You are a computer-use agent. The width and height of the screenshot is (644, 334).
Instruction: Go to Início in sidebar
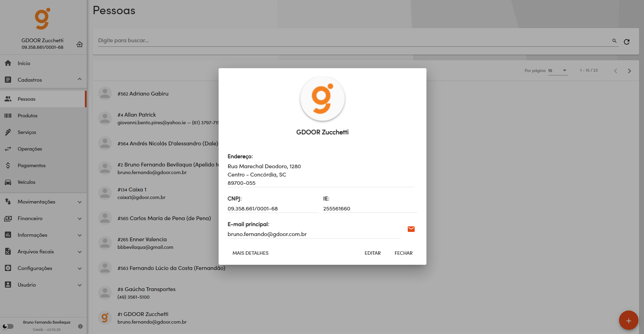(x=43, y=63)
